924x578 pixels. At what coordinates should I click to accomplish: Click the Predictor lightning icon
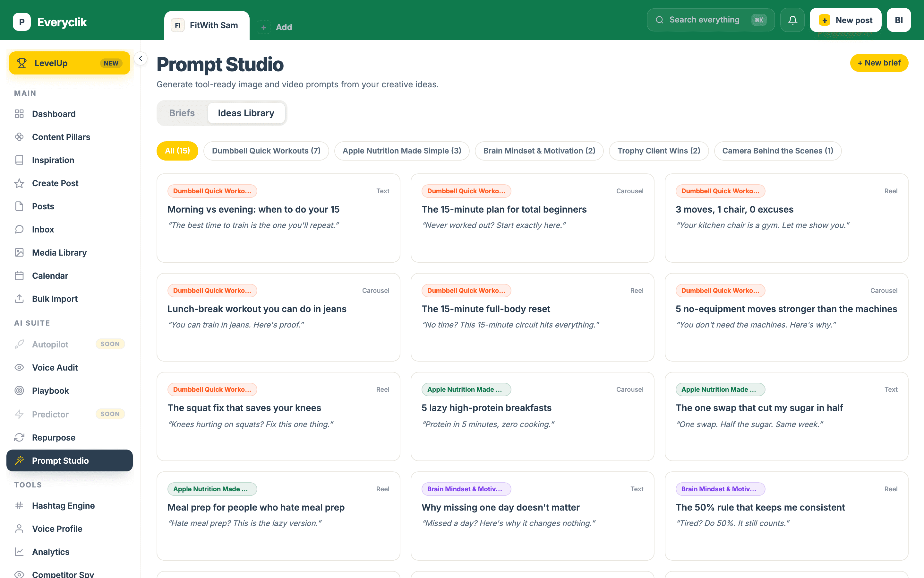coord(19,414)
